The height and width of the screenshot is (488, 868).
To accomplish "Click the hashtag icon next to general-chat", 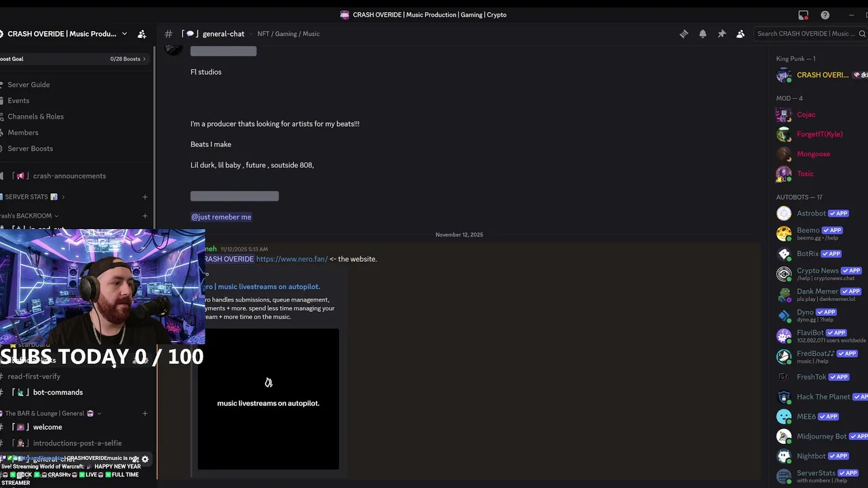I will pos(168,34).
